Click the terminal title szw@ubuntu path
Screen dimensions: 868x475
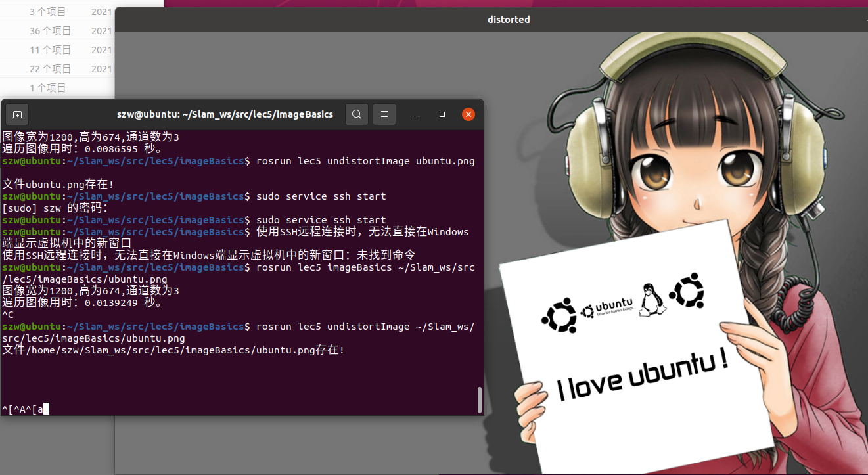225,114
